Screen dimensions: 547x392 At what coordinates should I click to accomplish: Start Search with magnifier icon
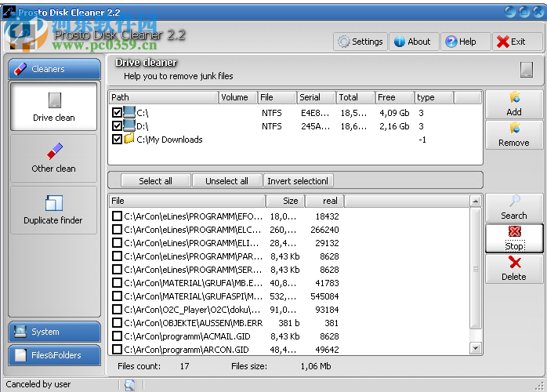514,208
